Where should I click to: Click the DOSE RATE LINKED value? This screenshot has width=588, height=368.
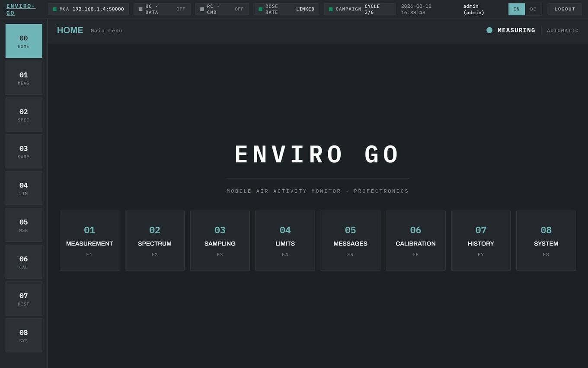coord(305,9)
